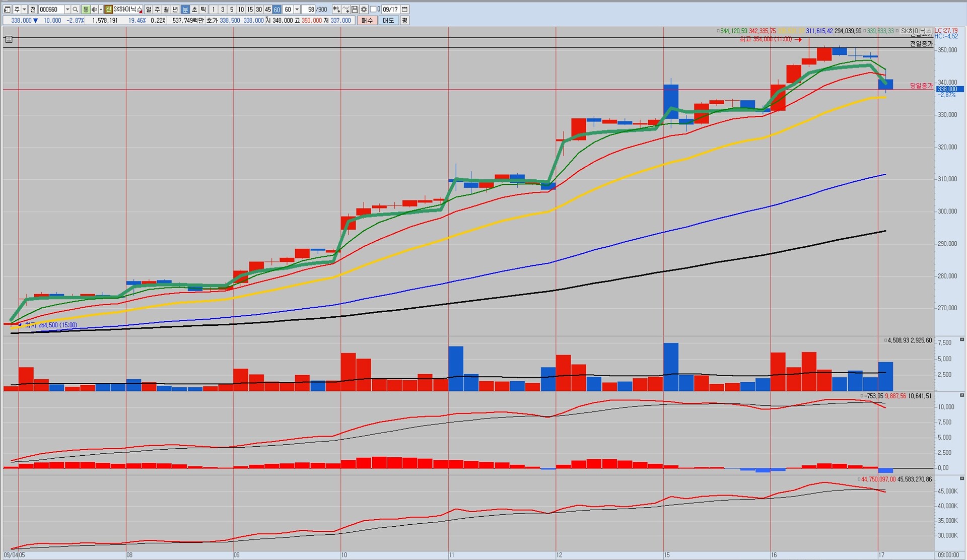This screenshot has height=560, width=967.
Task: Select the 15-minute interval tab
Action: [249, 10]
